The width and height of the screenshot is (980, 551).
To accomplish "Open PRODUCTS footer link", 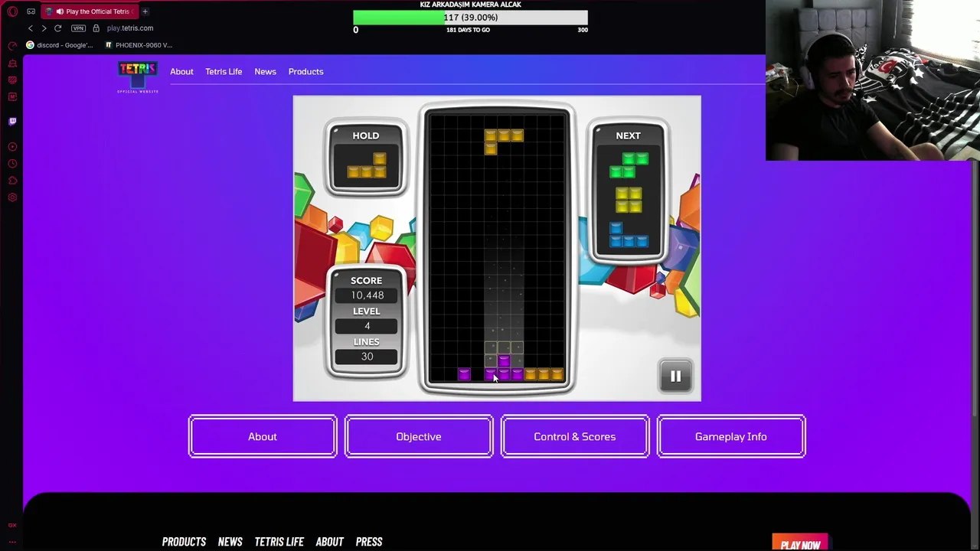I will tap(184, 542).
